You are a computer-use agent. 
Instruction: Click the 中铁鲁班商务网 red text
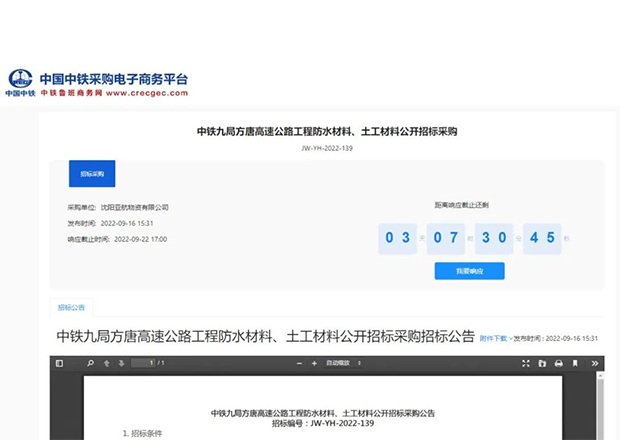[71, 93]
